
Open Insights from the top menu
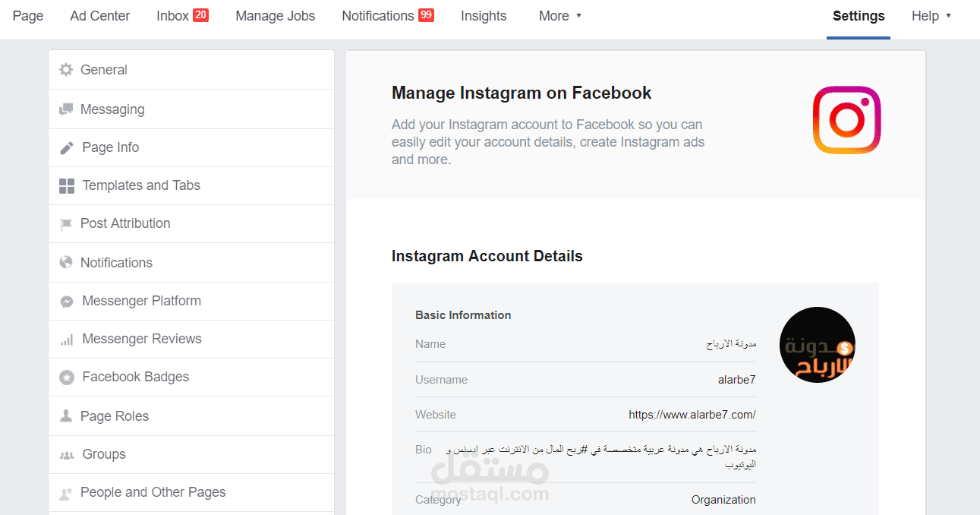click(x=484, y=15)
